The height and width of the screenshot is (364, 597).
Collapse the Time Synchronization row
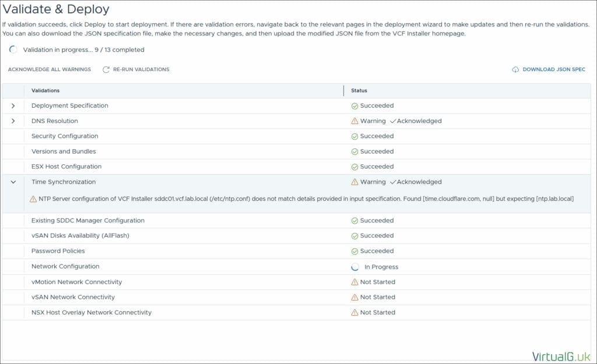pyautogui.click(x=13, y=182)
